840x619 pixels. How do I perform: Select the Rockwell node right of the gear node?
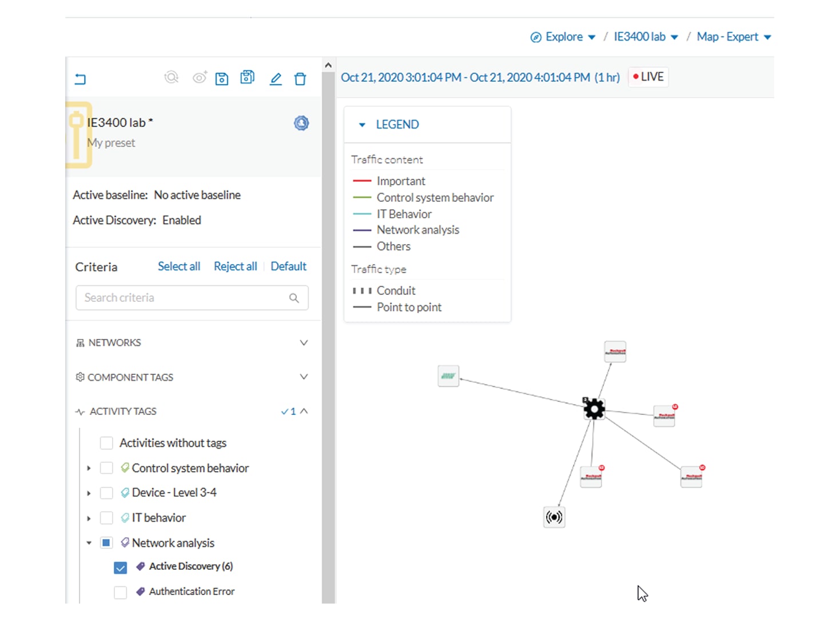coord(664,416)
